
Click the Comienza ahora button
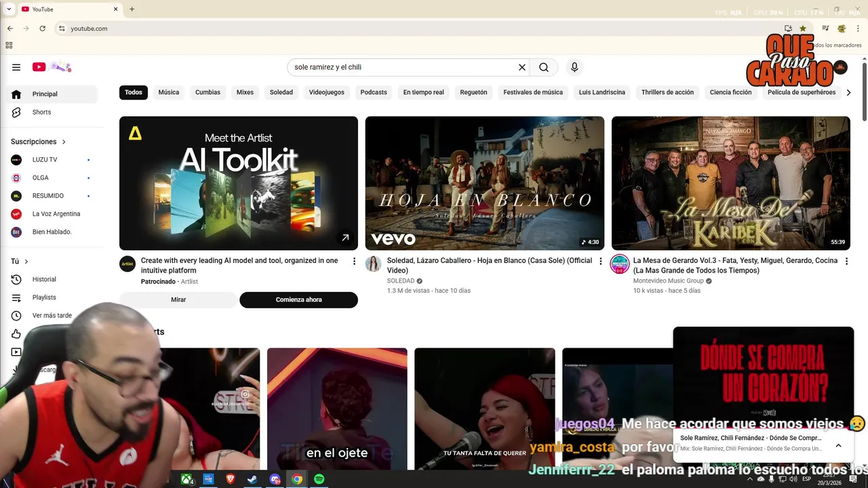[299, 300]
